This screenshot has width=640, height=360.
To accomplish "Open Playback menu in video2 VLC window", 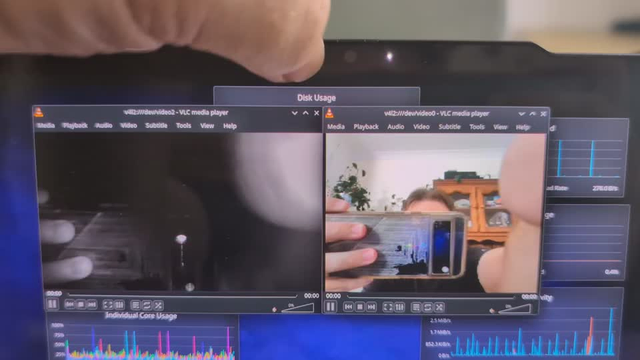I will coord(75,125).
